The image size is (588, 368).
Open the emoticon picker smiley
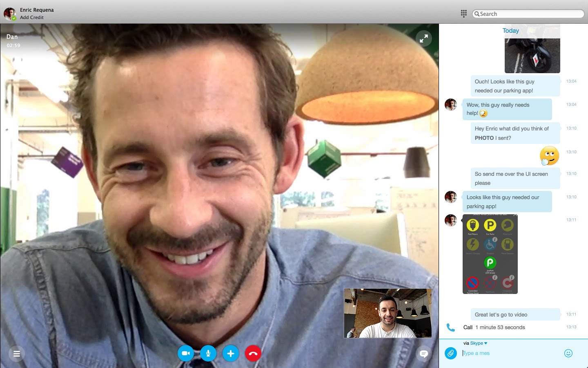point(568,353)
